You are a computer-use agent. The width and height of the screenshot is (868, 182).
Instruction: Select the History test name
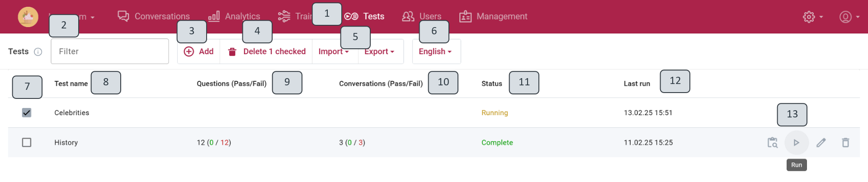[66, 142]
